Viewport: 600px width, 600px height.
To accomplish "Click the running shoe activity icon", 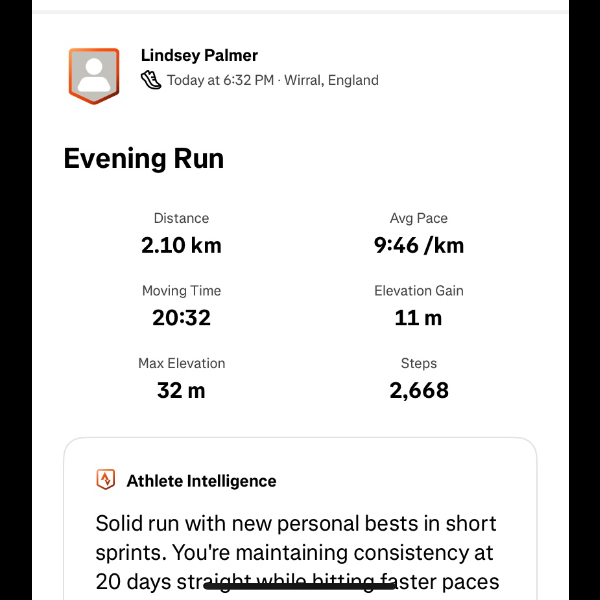I will coord(151,80).
